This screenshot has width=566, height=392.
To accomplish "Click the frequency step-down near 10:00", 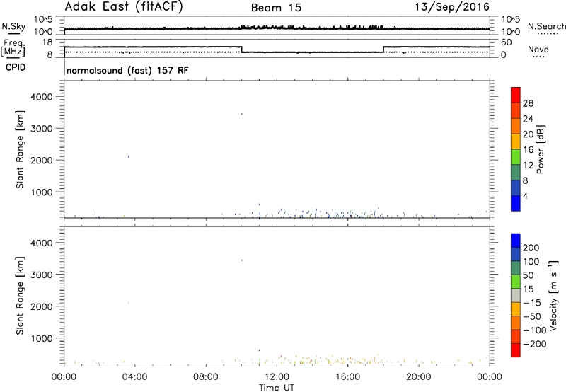I will pyautogui.click(x=241, y=50).
